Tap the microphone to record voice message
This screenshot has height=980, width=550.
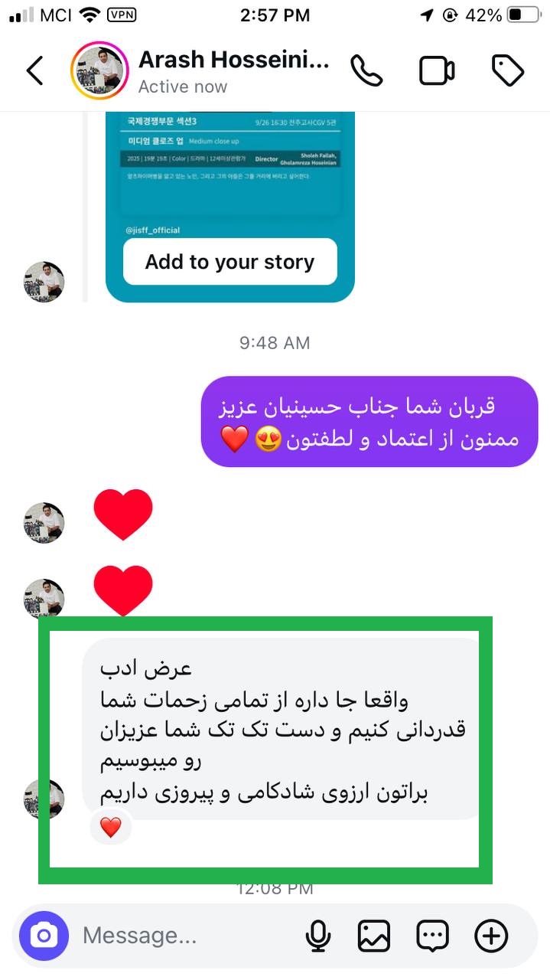pos(318,936)
